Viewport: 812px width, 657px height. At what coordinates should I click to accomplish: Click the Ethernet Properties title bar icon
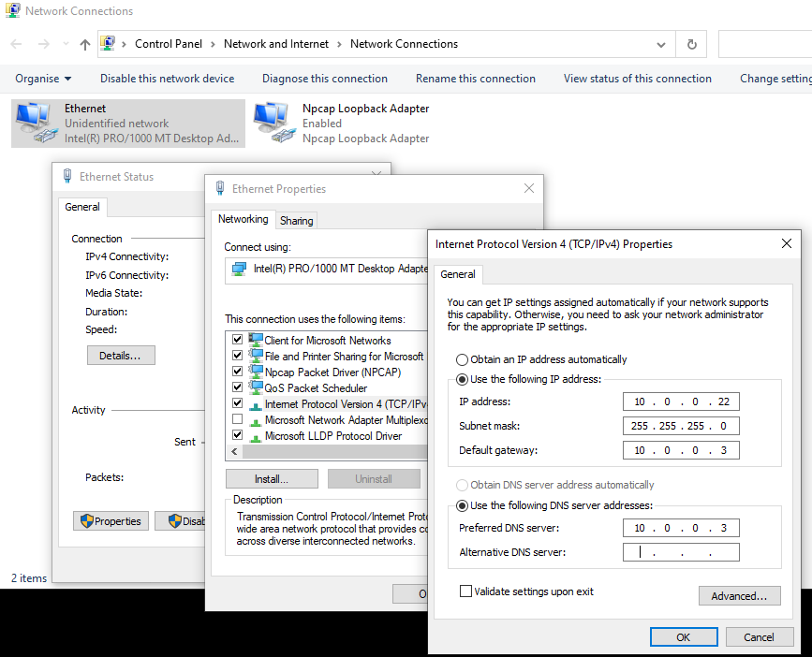pyautogui.click(x=219, y=188)
